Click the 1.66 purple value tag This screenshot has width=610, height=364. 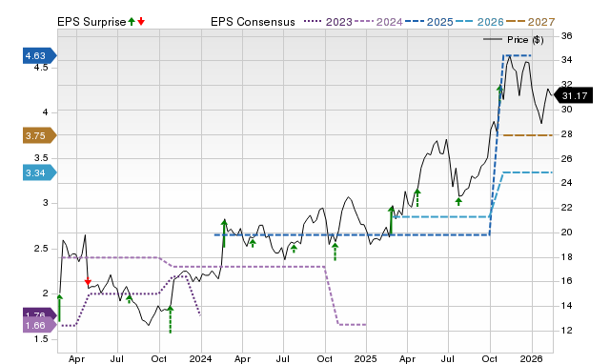click(40, 325)
